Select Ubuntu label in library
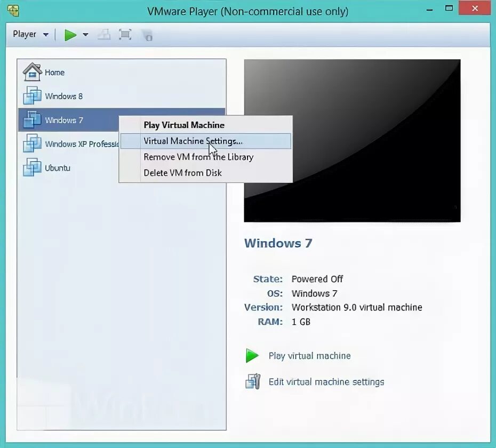Image resolution: width=496 pixels, height=448 pixels. (x=57, y=168)
